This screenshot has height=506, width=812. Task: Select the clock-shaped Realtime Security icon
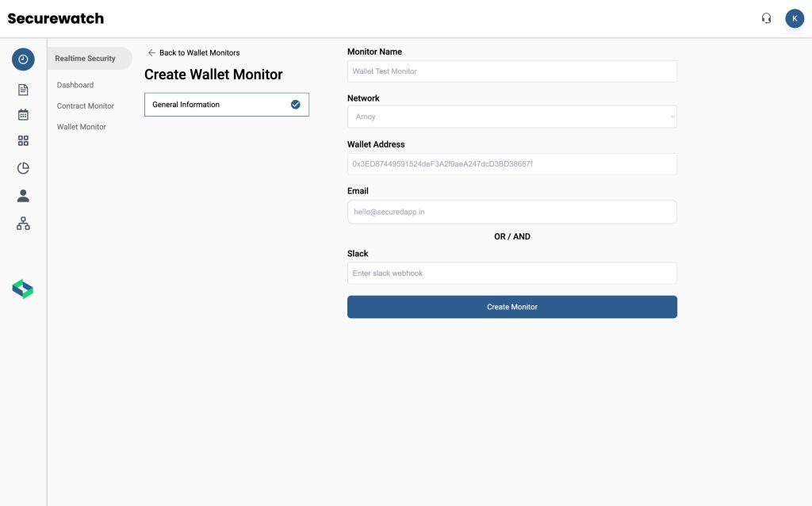[x=22, y=58]
